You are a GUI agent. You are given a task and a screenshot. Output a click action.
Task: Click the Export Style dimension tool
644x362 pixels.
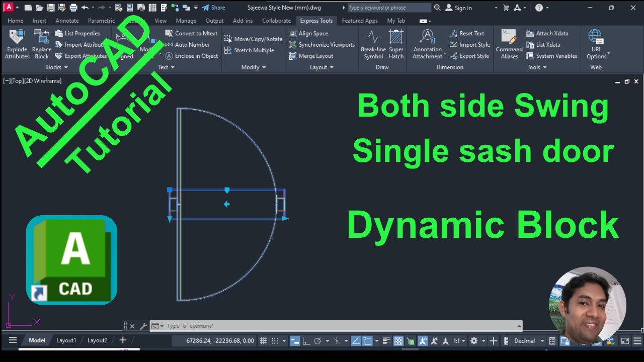(x=469, y=56)
